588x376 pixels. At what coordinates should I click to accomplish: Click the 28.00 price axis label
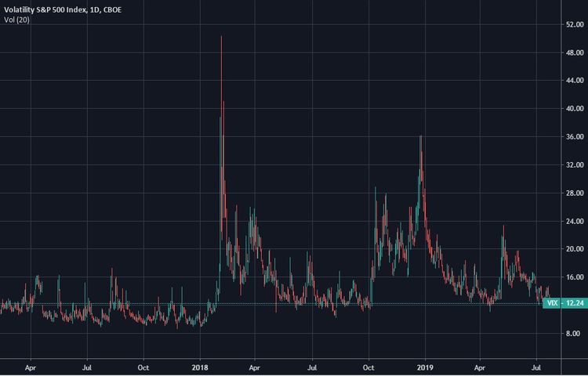point(575,193)
